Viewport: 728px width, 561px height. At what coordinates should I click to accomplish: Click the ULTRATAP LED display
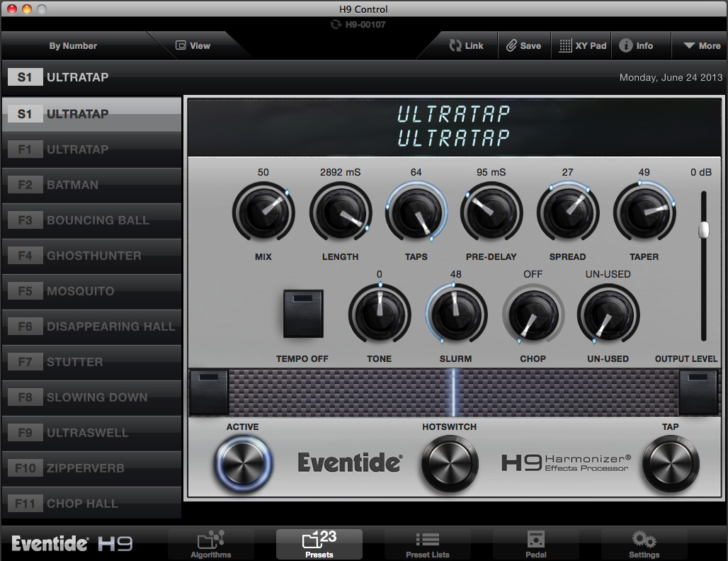click(454, 126)
